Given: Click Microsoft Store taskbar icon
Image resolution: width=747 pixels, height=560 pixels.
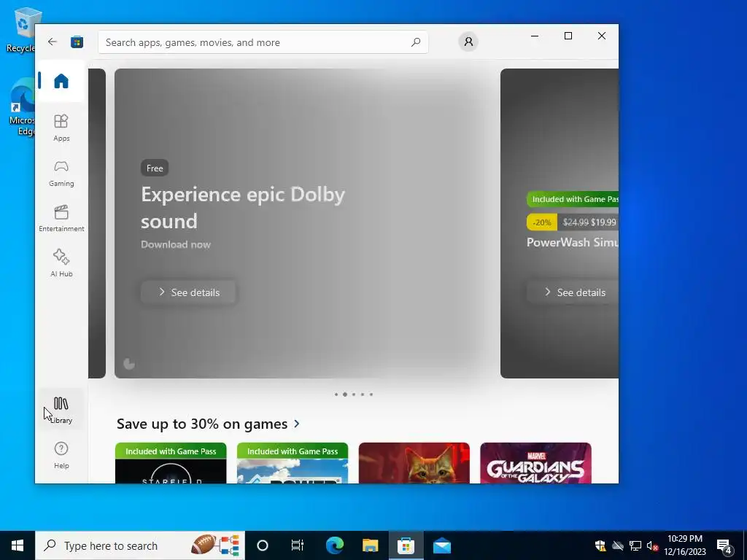Looking at the screenshot, I should 406,545.
